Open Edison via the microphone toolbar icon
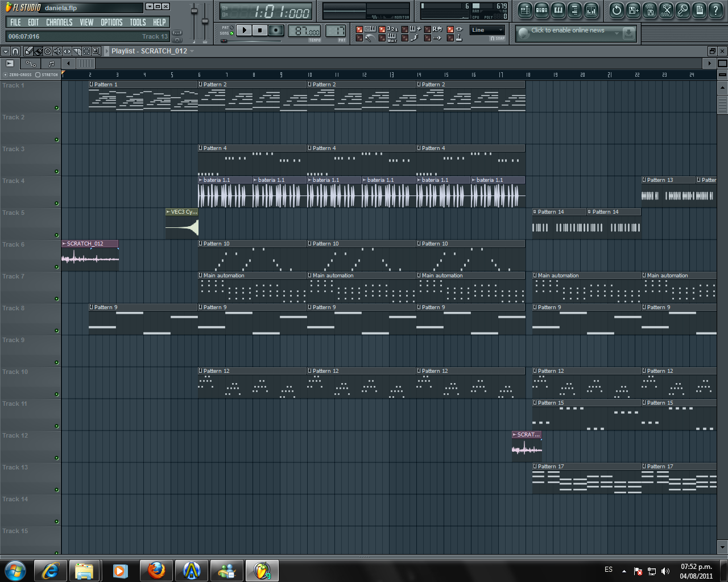Viewport: 728px width, 582px height. coord(682,10)
